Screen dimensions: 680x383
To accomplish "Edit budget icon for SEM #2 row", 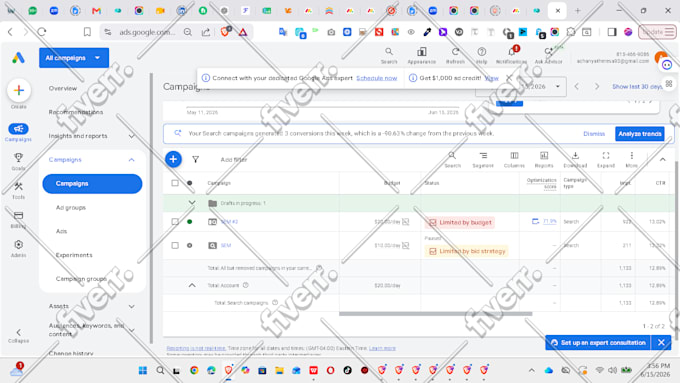I will 405,222.
